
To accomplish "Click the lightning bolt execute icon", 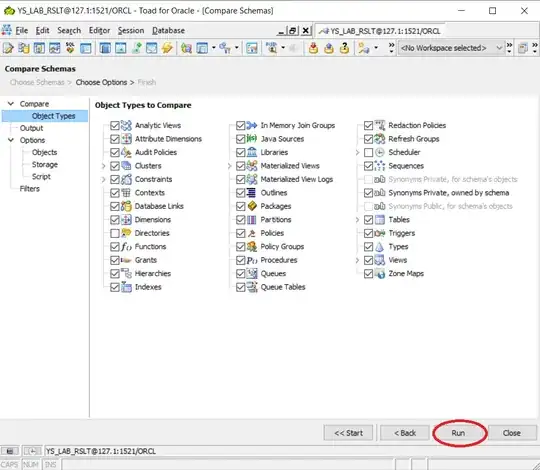I will 167,48.
